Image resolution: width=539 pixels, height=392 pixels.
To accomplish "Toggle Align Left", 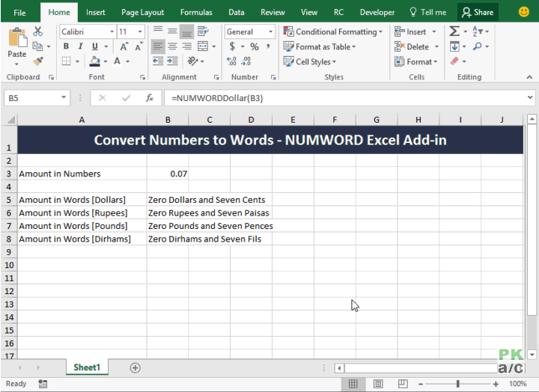I will pyautogui.click(x=158, y=46).
